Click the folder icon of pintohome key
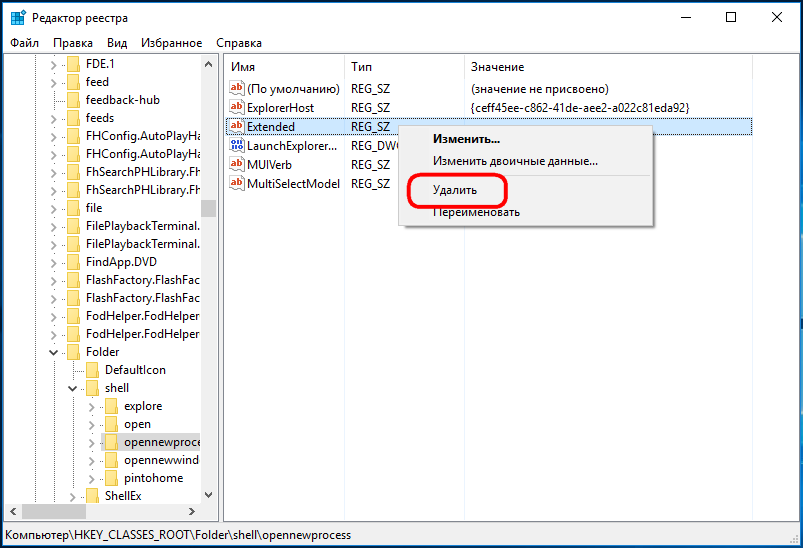This screenshot has width=803, height=548. click(x=112, y=478)
